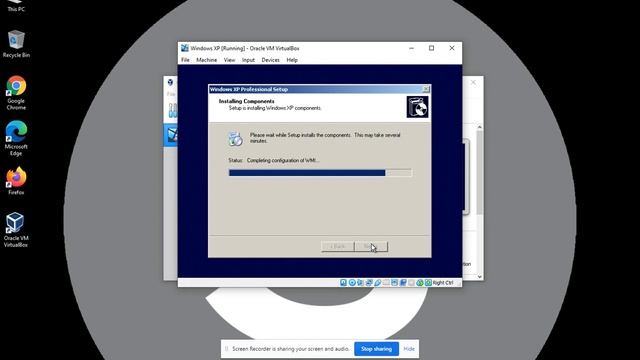
Task: Click the disabled Next button in XP Setup
Action: click(371, 247)
